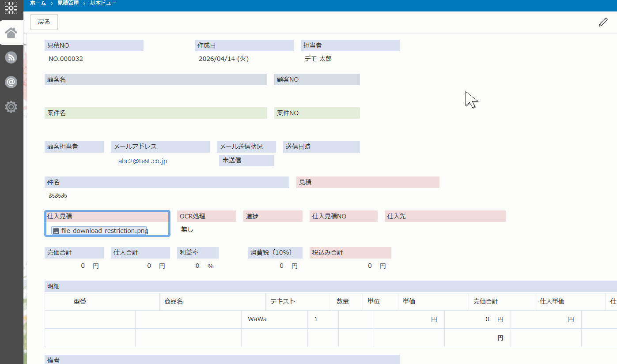Click the 数量 column header
Screen dimensions: 617x364
point(347,302)
